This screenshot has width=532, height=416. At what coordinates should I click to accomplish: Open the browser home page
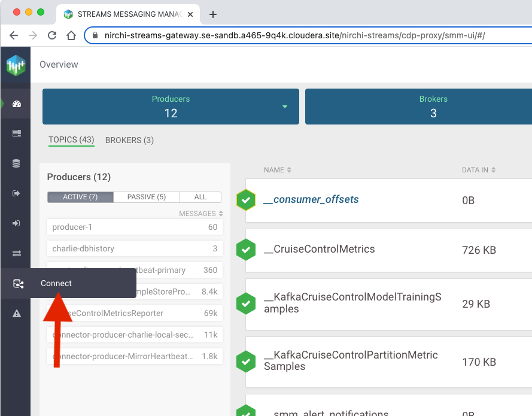pyautogui.click(x=71, y=35)
